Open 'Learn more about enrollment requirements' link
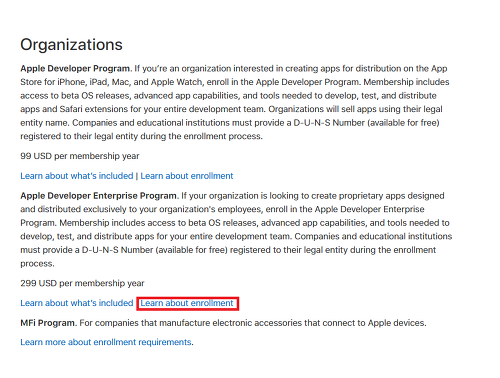This screenshot has height=378, width=500. click(x=106, y=342)
